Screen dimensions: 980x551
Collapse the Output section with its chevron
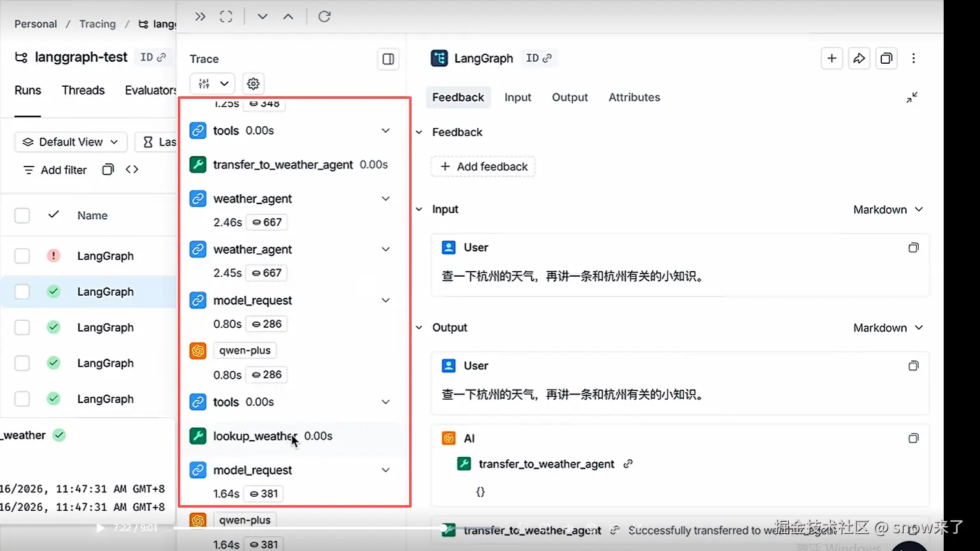point(419,328)
